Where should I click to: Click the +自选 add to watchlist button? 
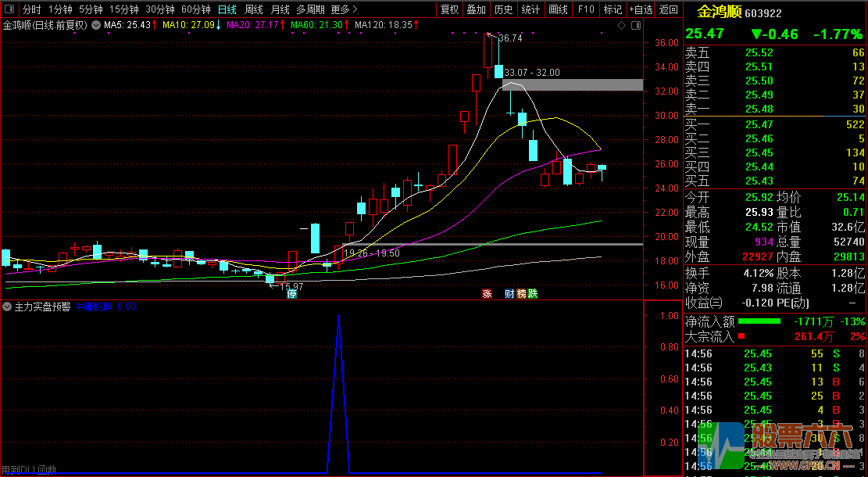[641, 9]
